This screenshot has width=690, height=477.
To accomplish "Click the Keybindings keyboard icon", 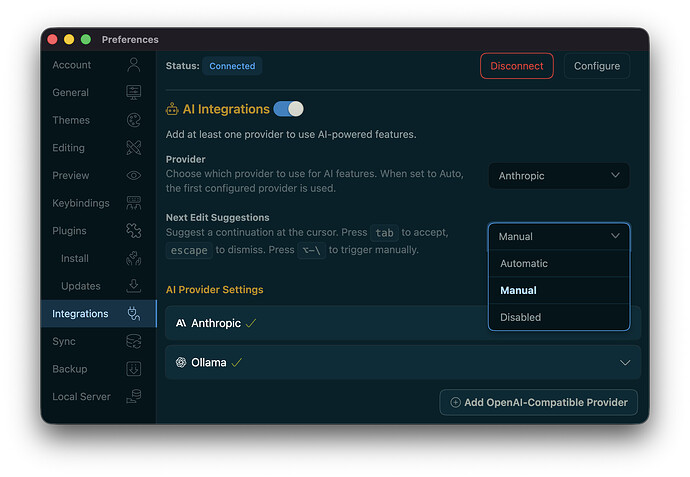I will click(134, 203).
